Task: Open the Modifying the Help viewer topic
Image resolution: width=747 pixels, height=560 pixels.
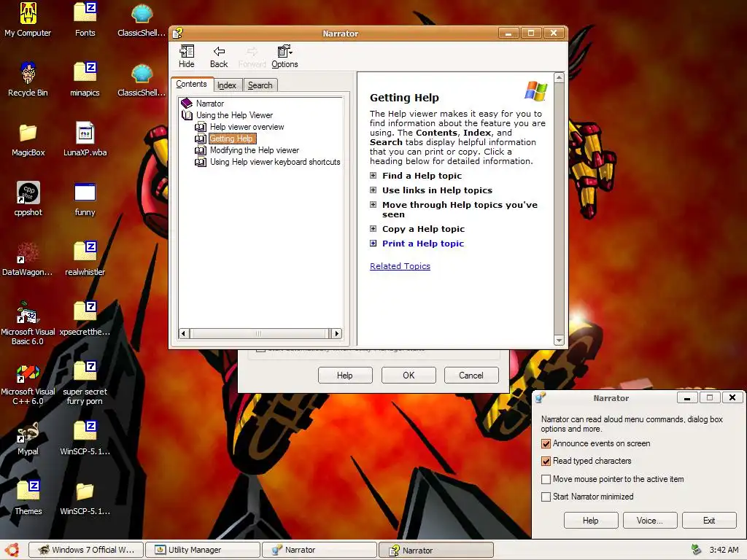Action: [255, 150]
